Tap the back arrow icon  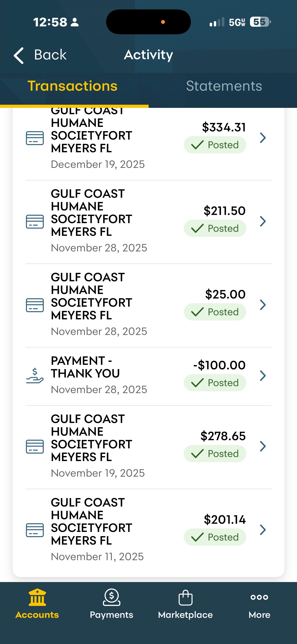tap(19, 56)
